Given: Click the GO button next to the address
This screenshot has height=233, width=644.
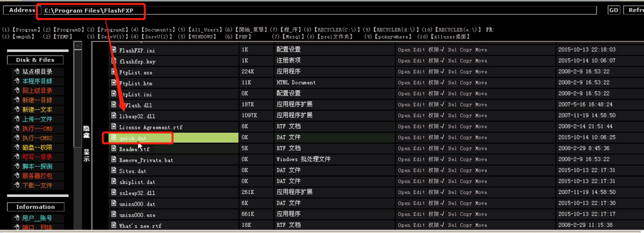Looking at the screenshot, I should (614, 10).
